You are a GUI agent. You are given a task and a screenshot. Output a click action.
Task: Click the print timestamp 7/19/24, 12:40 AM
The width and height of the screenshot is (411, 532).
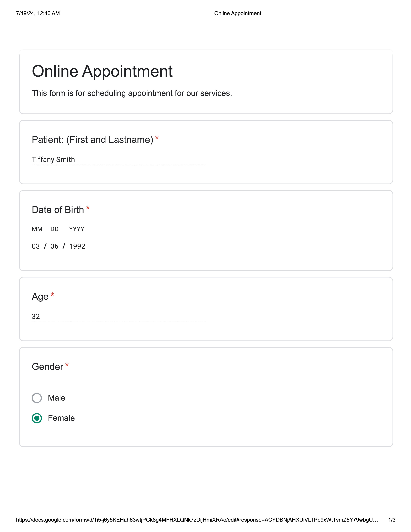pyautogui.click(x=38, y=13)
